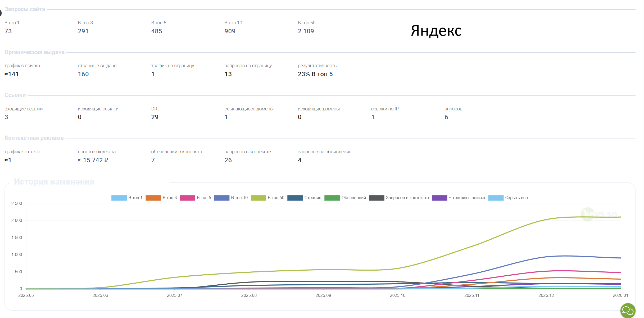Open the входящие ссылки value 3
The height and width of the screenshot is (318, 644).
(x=6, y=117)
